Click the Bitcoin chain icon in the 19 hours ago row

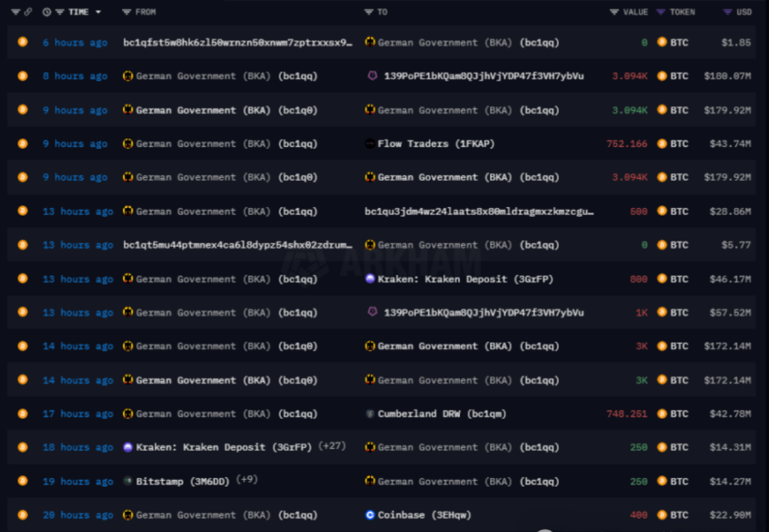[23, 481]
